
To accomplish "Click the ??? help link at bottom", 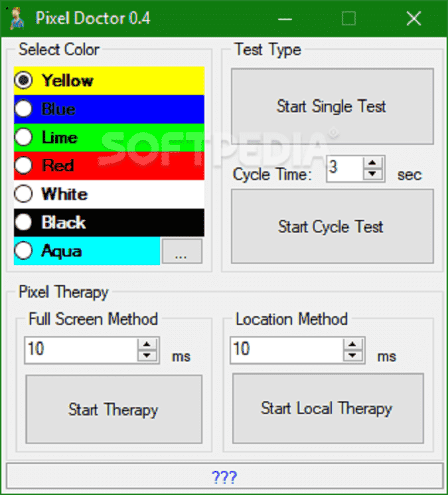I will [224, 476].
